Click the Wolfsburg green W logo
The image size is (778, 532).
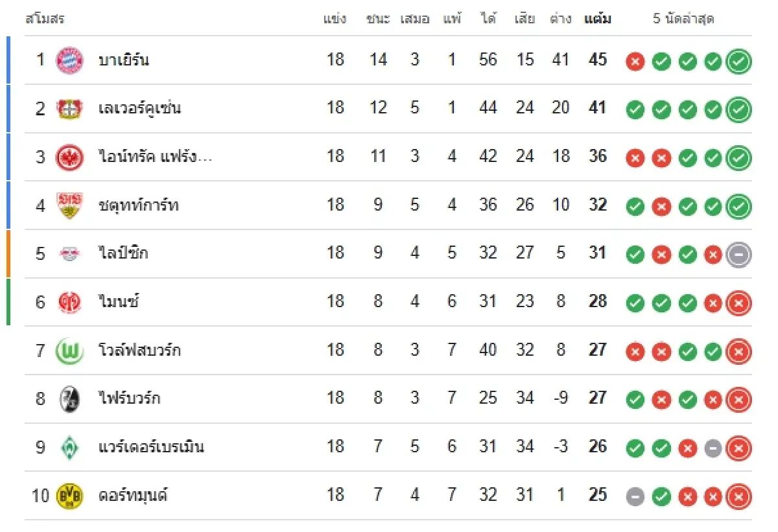point(69,351)
